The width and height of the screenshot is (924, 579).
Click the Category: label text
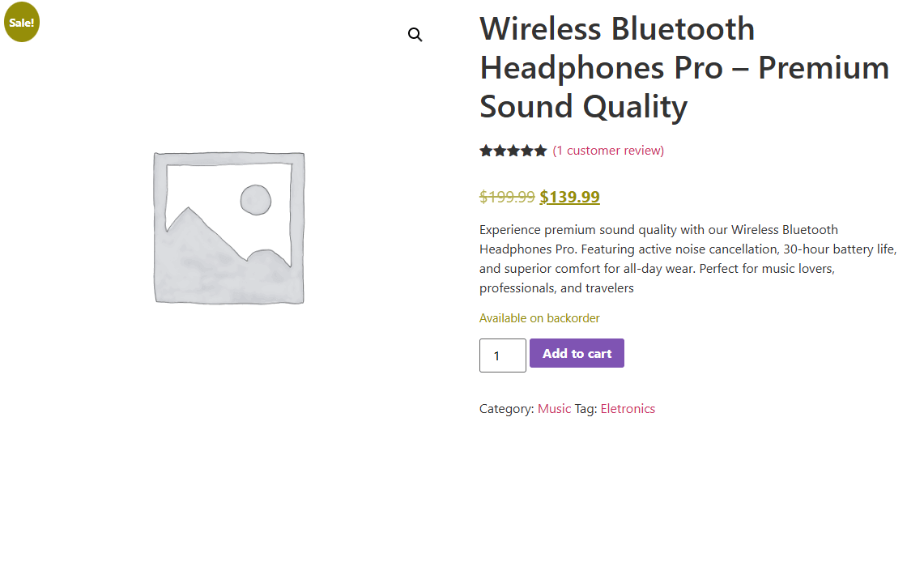(506, 409)
